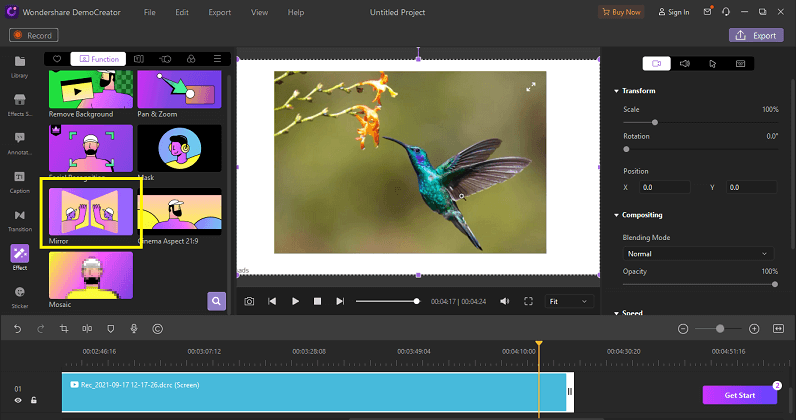Click the purple search effects button

pyautogui.click(x=216, y=301)
